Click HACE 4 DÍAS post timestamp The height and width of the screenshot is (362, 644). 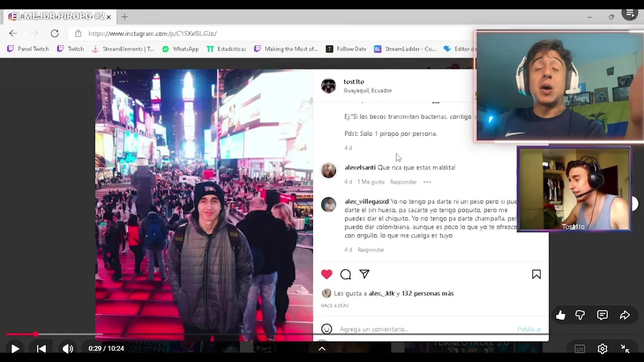click(335, 306)
